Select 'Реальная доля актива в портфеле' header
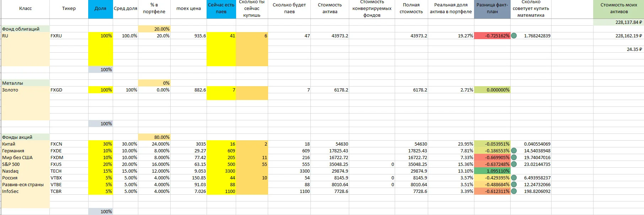 (x=451, y=9)
